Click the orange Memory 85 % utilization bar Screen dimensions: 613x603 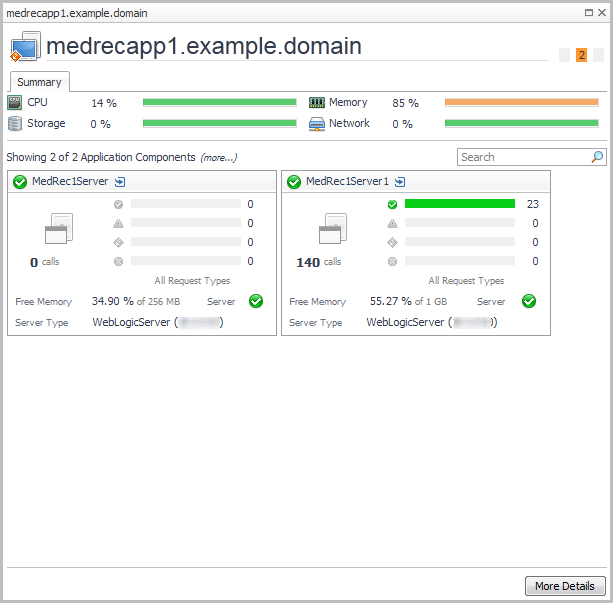pyautogui.click(x=522, y=102)
